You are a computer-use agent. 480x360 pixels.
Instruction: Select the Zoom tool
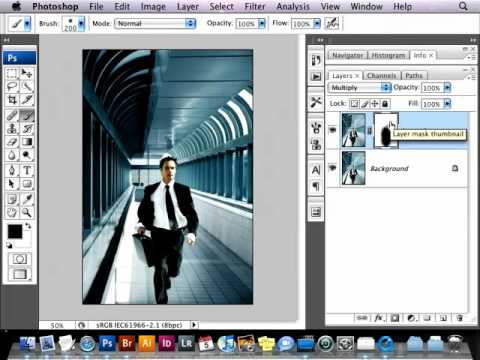pos(27,212)
